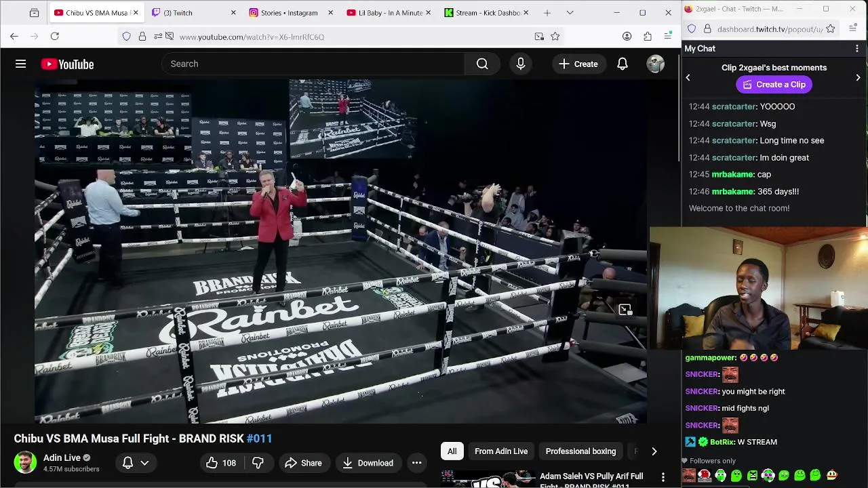
Task: Go back in main browser
Action: coord(14,37)
